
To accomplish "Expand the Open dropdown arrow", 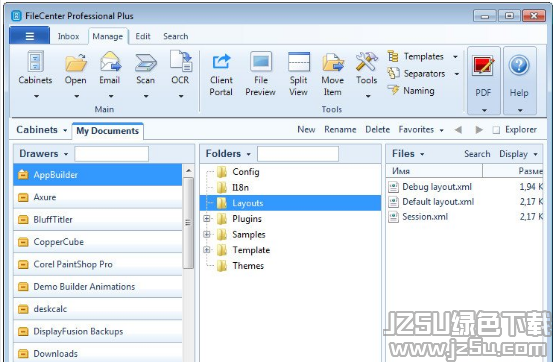I will tap(77, 96).
